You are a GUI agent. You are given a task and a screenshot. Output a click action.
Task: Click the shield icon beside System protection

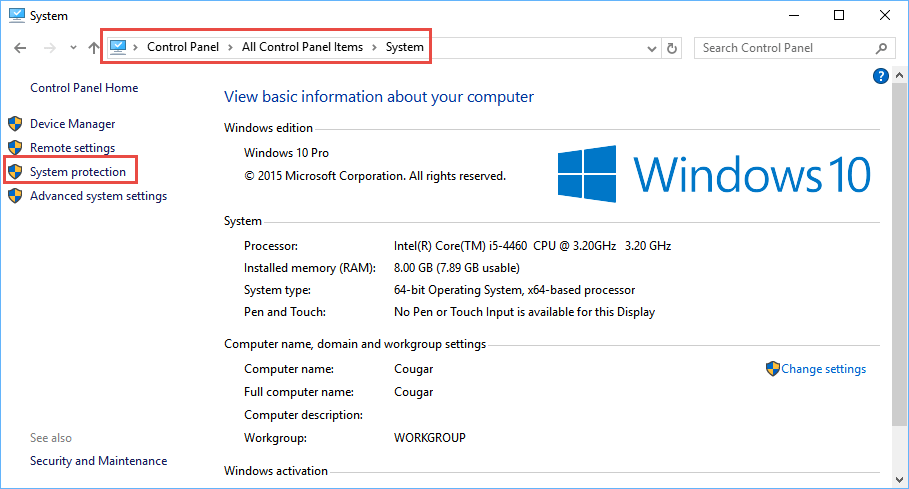click(x=15, y=171)
